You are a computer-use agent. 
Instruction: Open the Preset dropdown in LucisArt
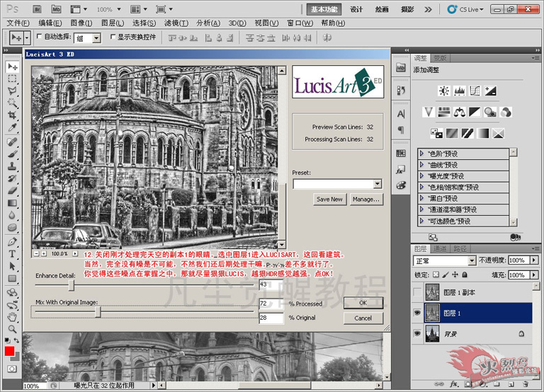[378, 184]
